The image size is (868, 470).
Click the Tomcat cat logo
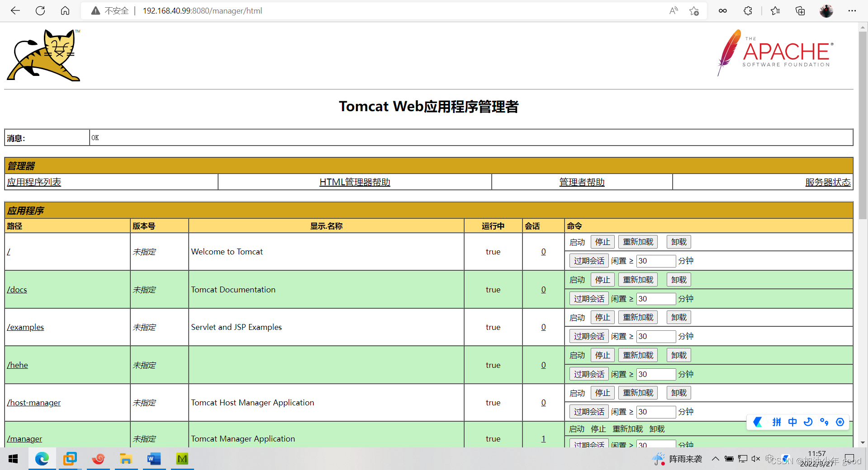click(44, 55)
